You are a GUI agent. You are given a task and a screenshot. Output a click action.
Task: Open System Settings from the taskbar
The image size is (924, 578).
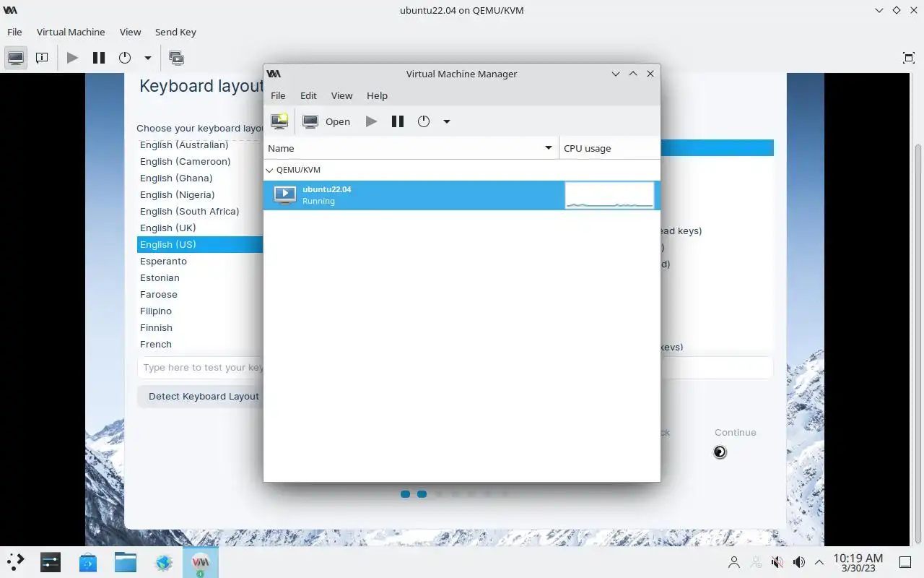pyautogui.click(x=51, y=562)
